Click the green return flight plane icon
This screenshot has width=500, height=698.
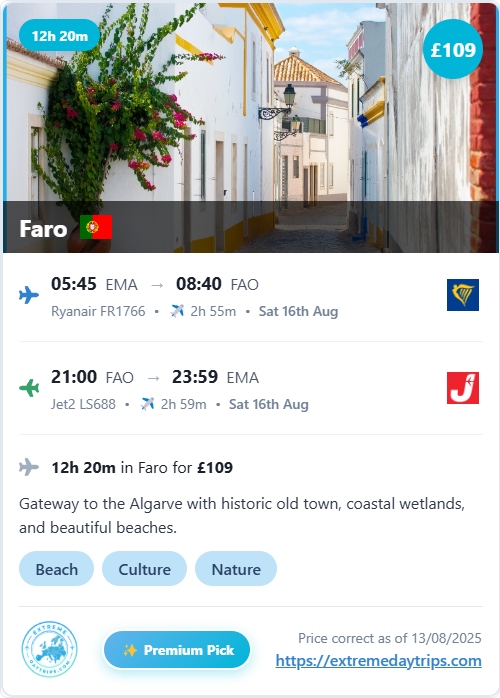click(29, 388)
